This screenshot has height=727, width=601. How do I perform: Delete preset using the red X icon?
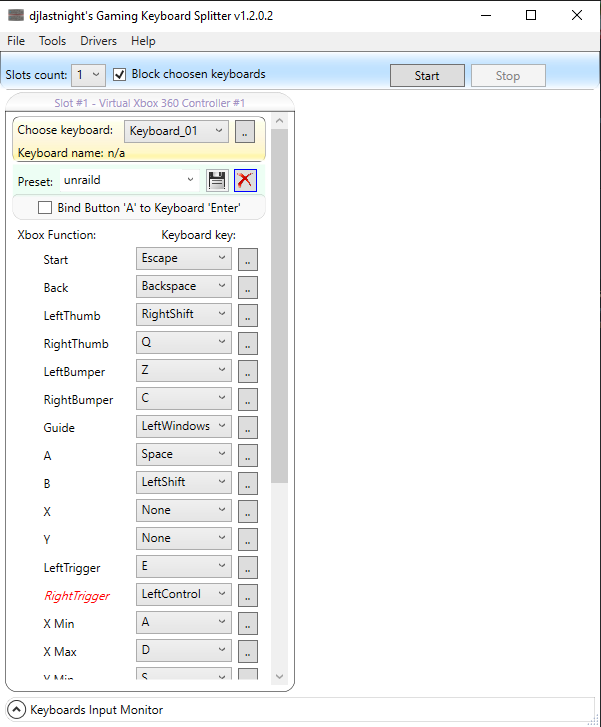[245, 180]
